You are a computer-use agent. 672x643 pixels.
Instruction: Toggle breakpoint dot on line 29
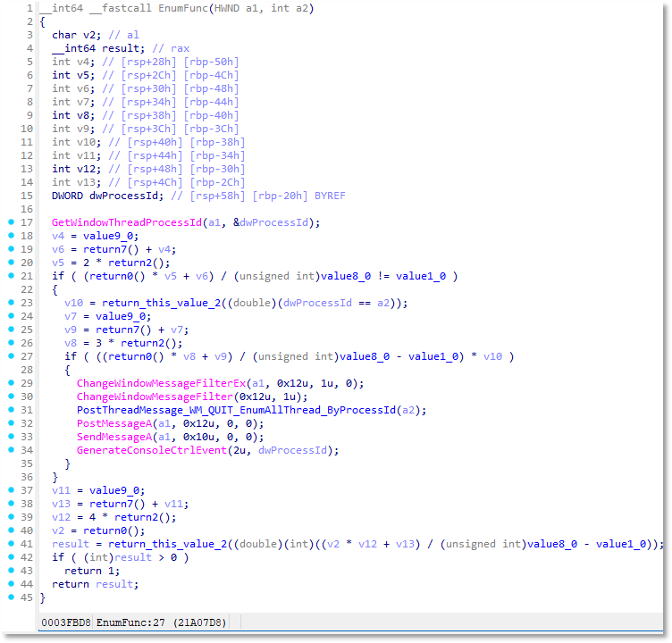(x=10, y=383)
